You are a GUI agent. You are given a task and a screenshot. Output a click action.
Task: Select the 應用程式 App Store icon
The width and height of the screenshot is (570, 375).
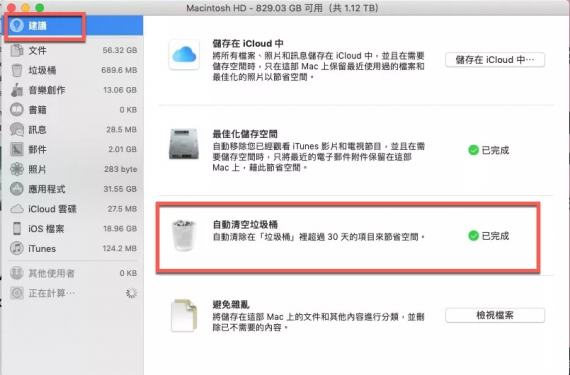point(17,189)
